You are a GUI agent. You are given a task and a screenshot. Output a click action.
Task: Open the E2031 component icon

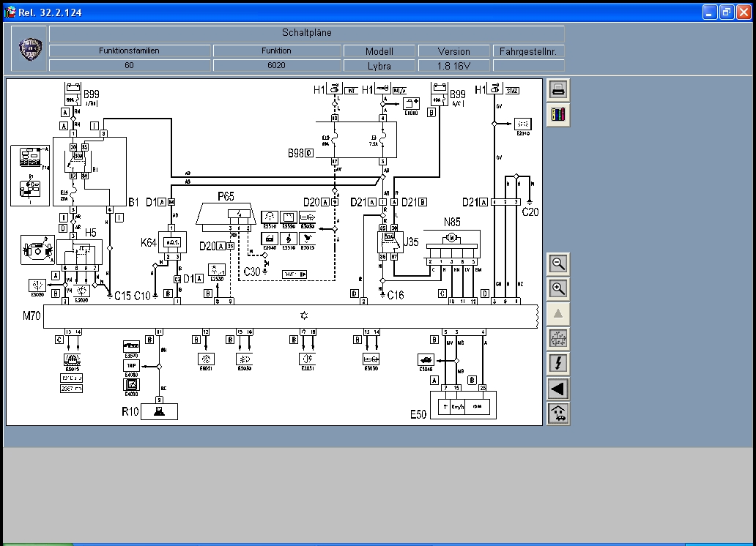(308, 359)
